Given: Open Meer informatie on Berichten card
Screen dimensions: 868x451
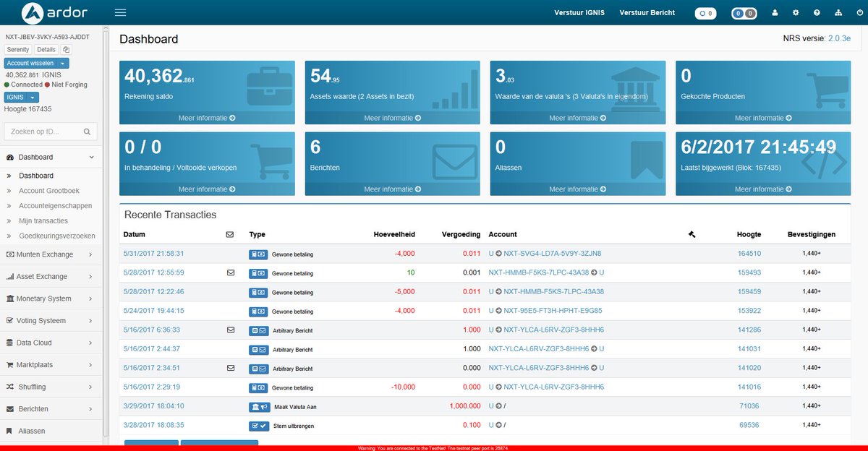Looking at the screenshot, I should [x=393, y=189].
